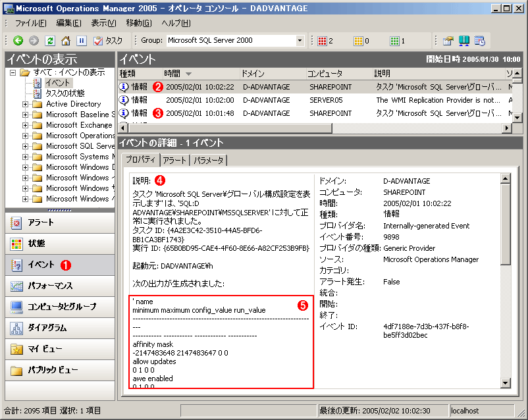Expand the Microsoft Exchange folder
The height and width of the screenshot is (420, 528).
[x=25, y=125]
